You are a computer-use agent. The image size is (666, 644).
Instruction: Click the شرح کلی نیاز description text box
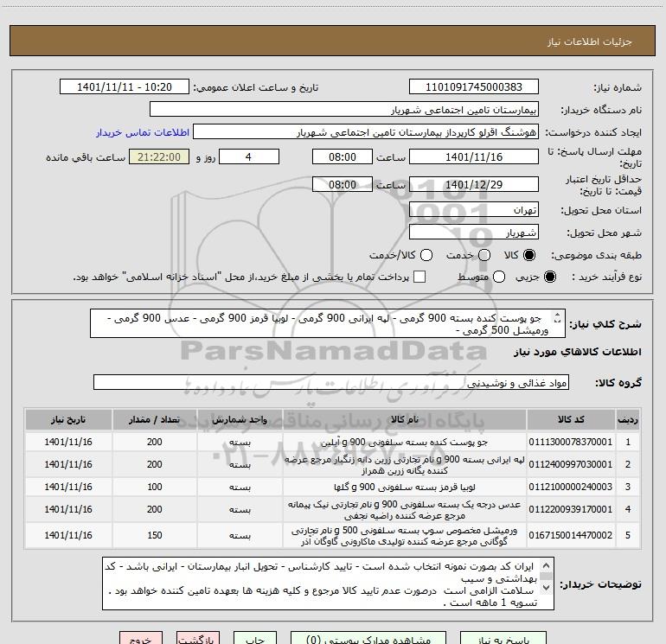(x=328, y=323)
